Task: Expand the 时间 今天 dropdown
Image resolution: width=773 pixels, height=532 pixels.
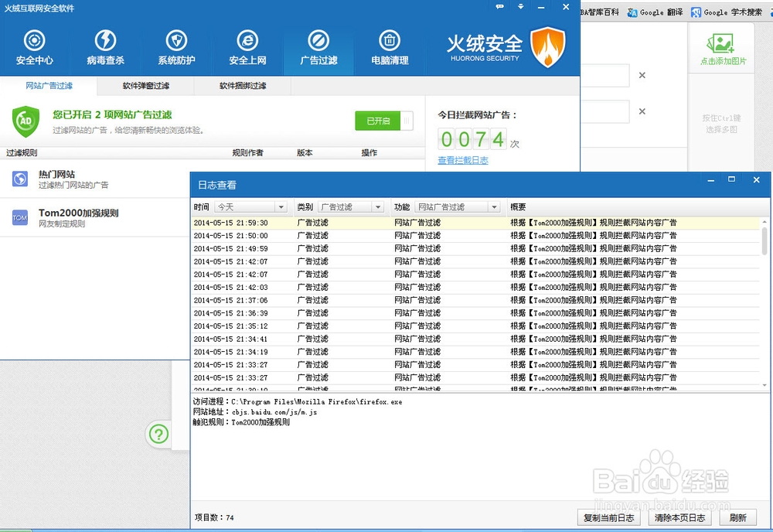Action: [281, 207]
